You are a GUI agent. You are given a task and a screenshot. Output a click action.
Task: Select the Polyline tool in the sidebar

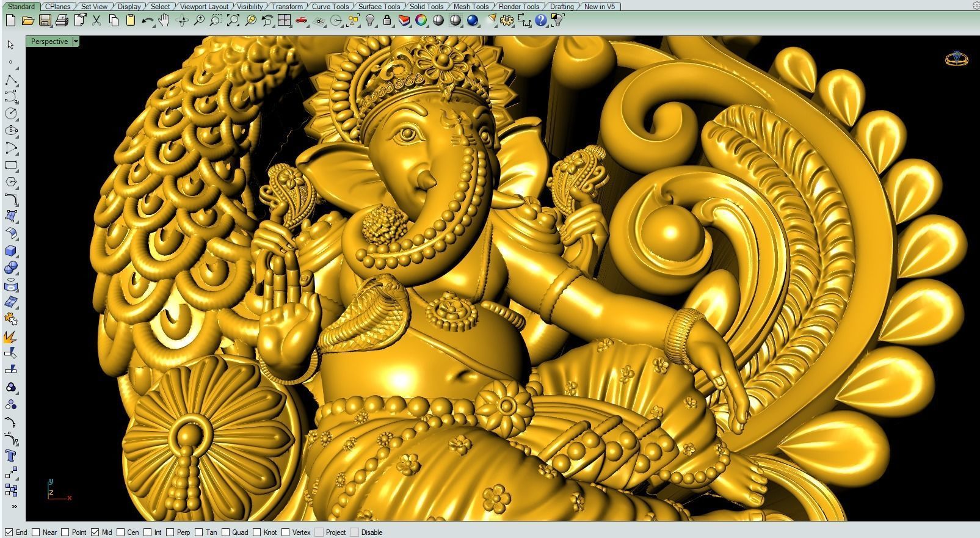click(x=11, y=80)
